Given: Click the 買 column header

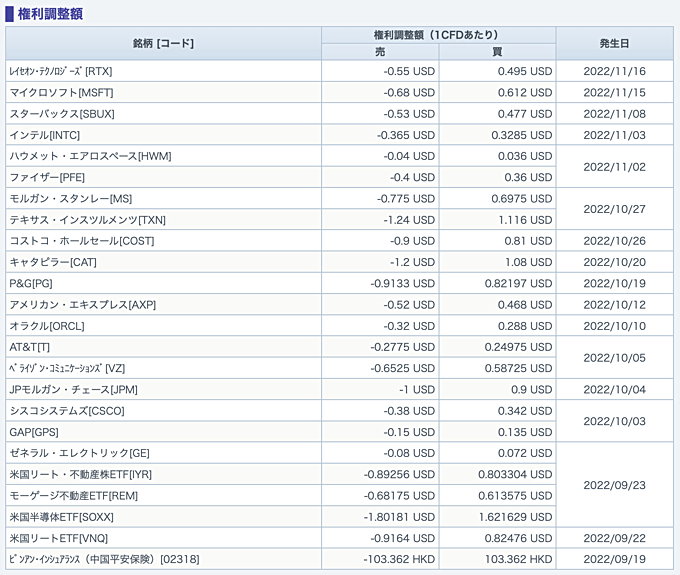Looking at the screenshot, I should coord(497,52).
